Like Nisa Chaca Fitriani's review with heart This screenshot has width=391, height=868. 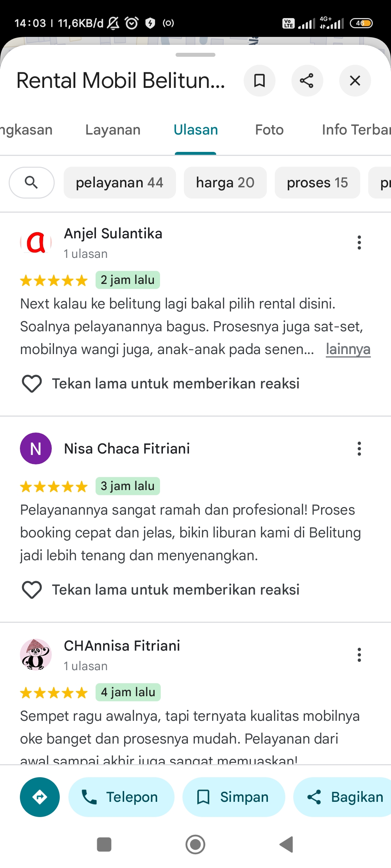click(x=32, y=590)
